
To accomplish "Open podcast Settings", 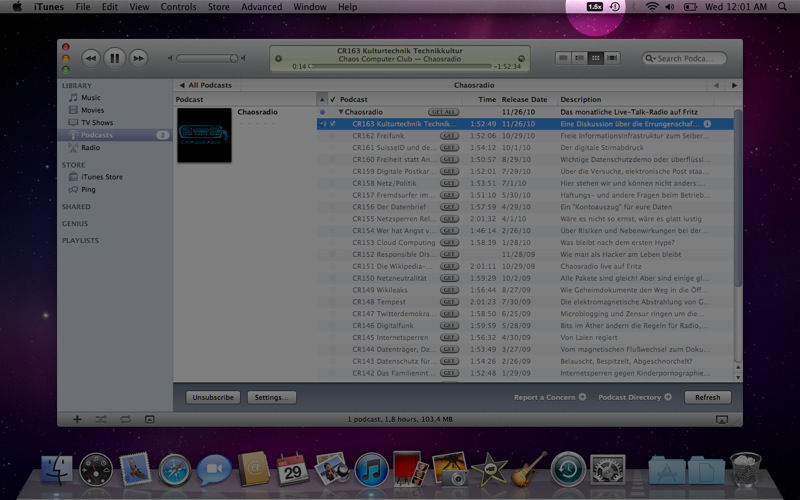I will [x=271, y=397].
